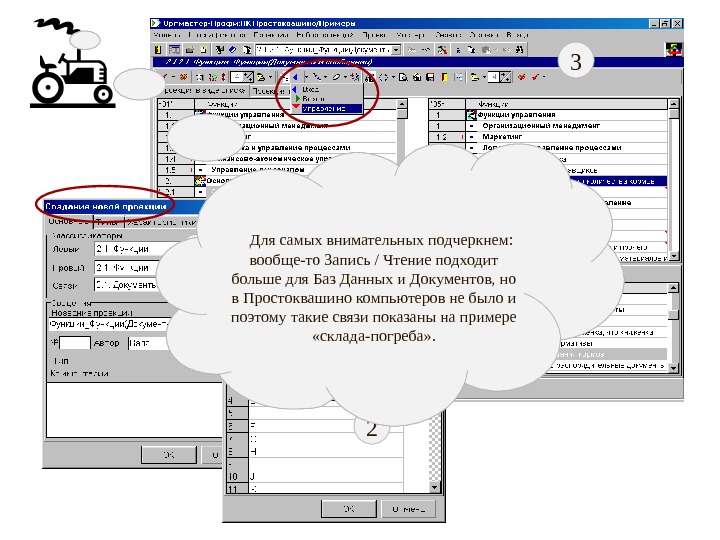Image resolution: width=720 pixels, height=540 pixels.
Task: Click the floppy disk save icon in the projection toolbar
Action: [430, 77]
